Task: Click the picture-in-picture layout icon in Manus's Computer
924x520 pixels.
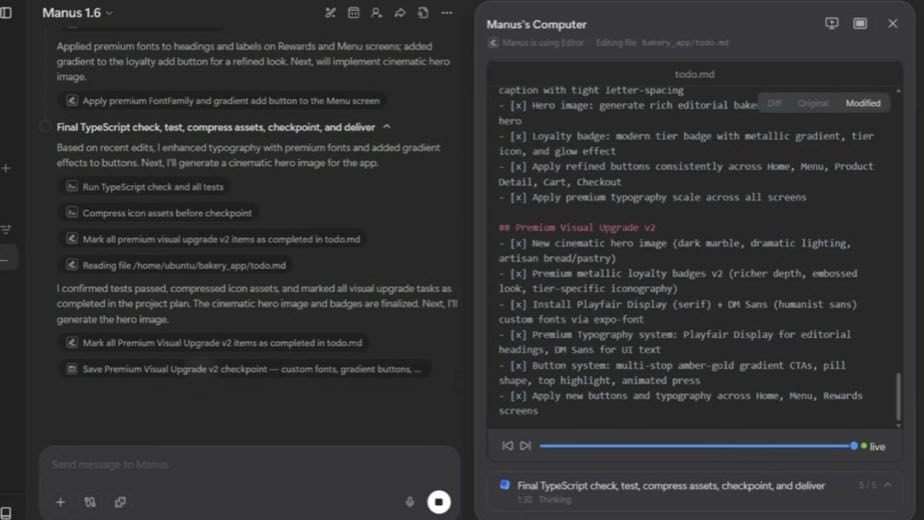Action: 860,24
